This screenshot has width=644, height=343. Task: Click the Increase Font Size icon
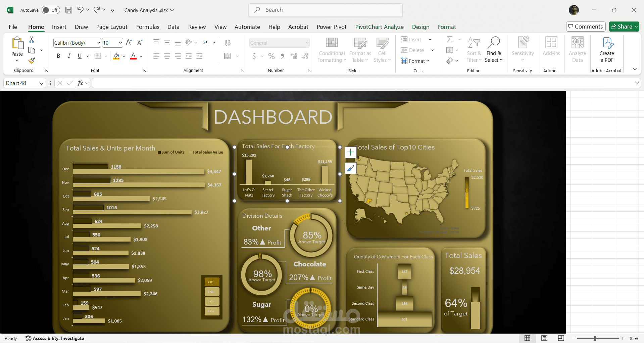[129, 43]
